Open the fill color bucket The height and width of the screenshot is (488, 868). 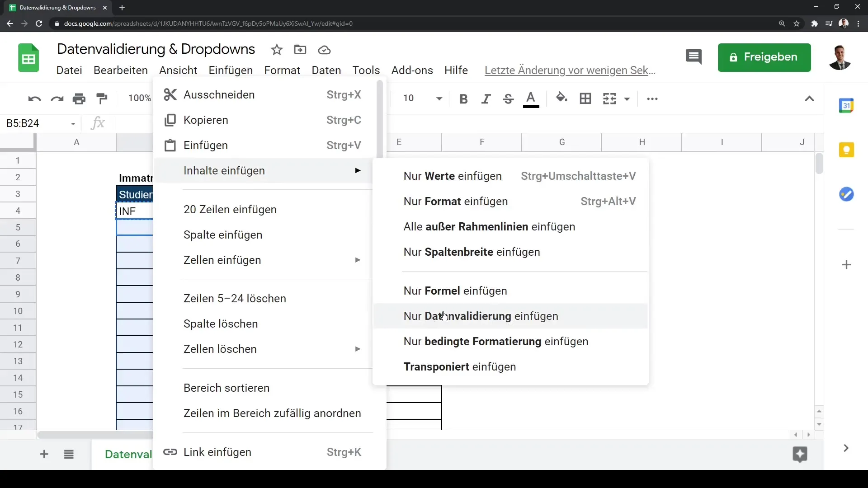tap(561, 98)
